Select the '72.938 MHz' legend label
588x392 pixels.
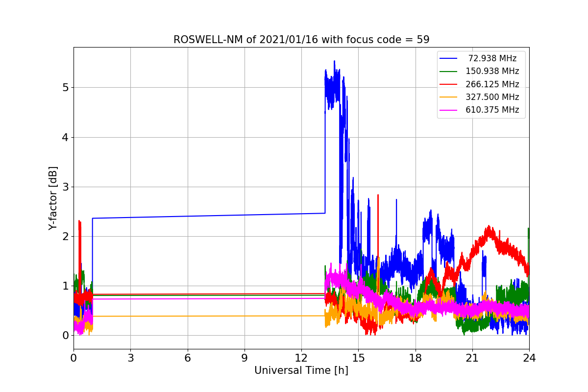pyautogui.click(x=492, y=58)
